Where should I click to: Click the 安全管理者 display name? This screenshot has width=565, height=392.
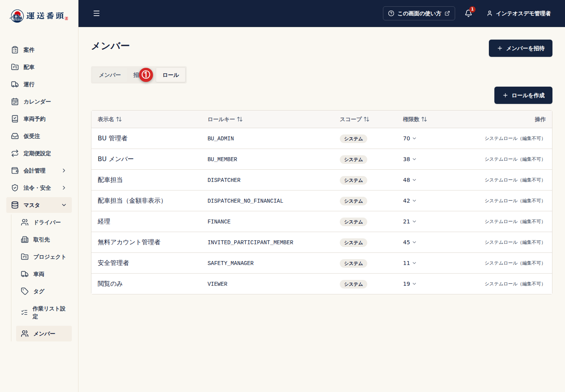(113, 263)
